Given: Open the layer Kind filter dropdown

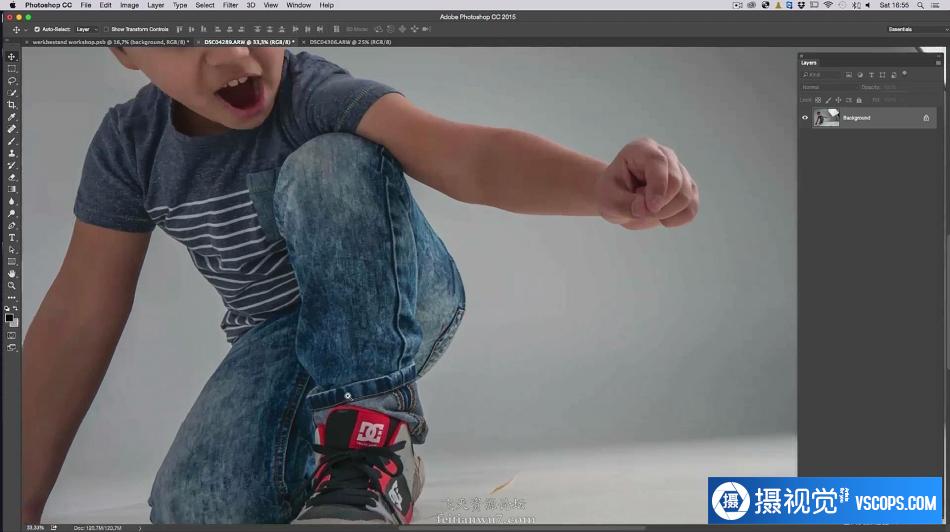Looking at the screenshot, I should point(821,75).
